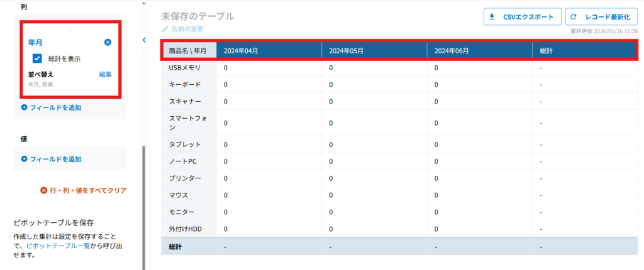This screenshot has height=270, width=644.
Task: Click the レコード最新化 refresh button
Action: (x=602, y=17)
